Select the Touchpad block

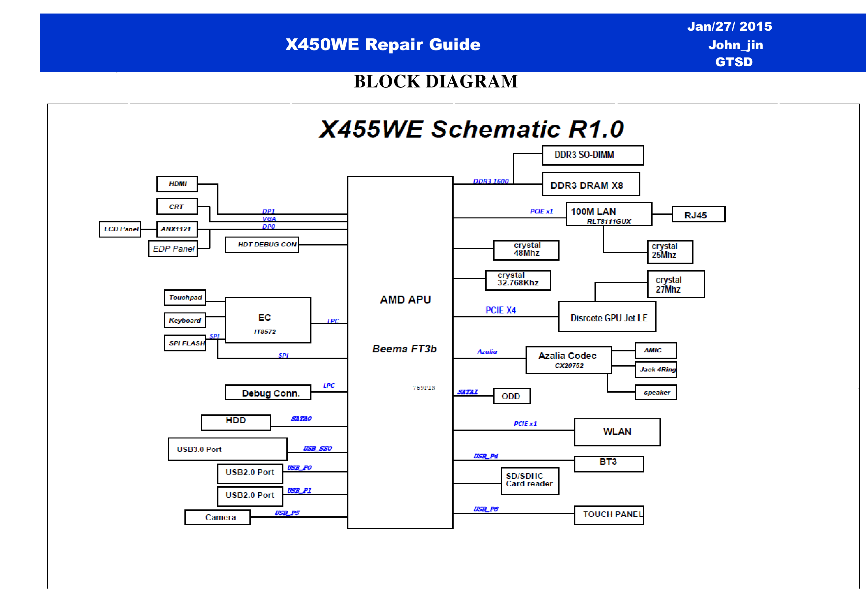[185, 298]
